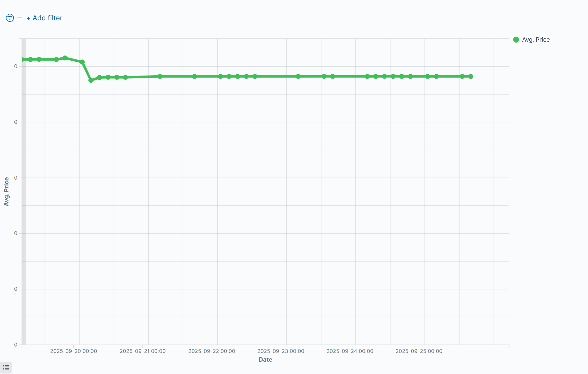The height and width of the screenshot is (374, 588).
Task: Click the first data point at chart's left edge
Action: 22,59
